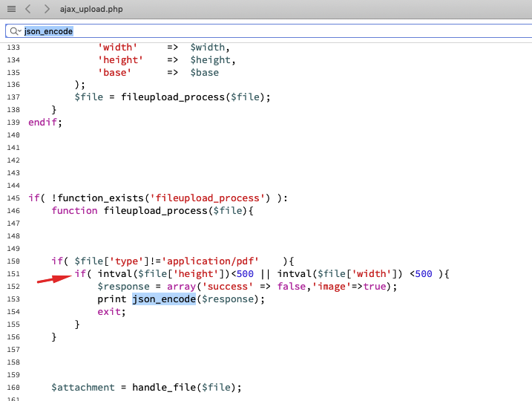This screenshot has width=532, height=401.
Task: Click the ajax_upload.php file name in title bar
Action: pos(93,9)
